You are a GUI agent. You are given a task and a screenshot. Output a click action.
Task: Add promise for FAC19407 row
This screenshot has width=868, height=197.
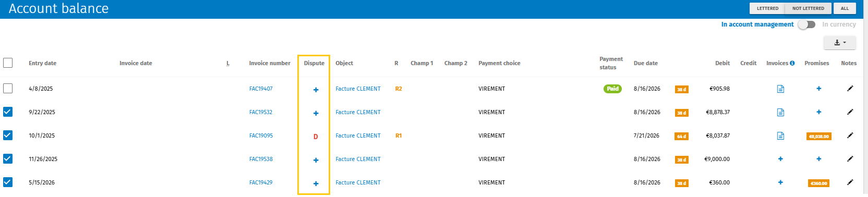tap(818, 89)
